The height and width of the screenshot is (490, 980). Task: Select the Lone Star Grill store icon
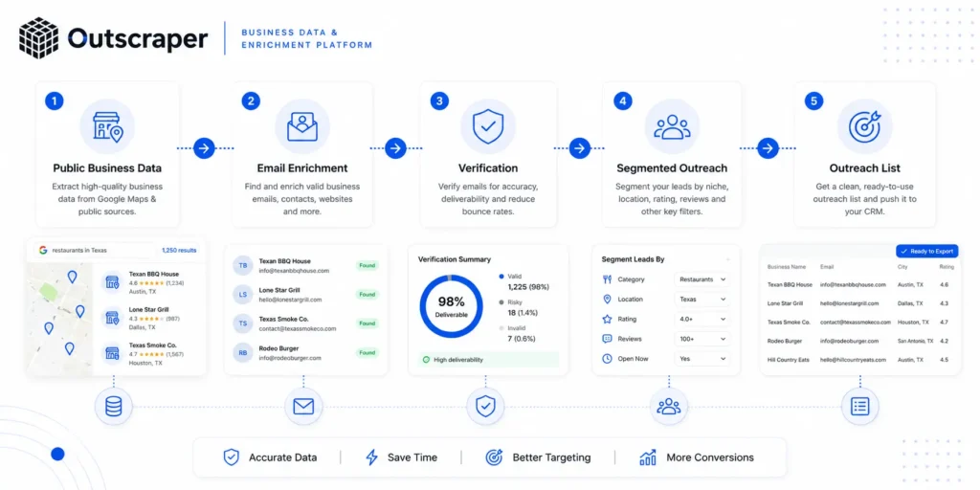tap(113, 318)
